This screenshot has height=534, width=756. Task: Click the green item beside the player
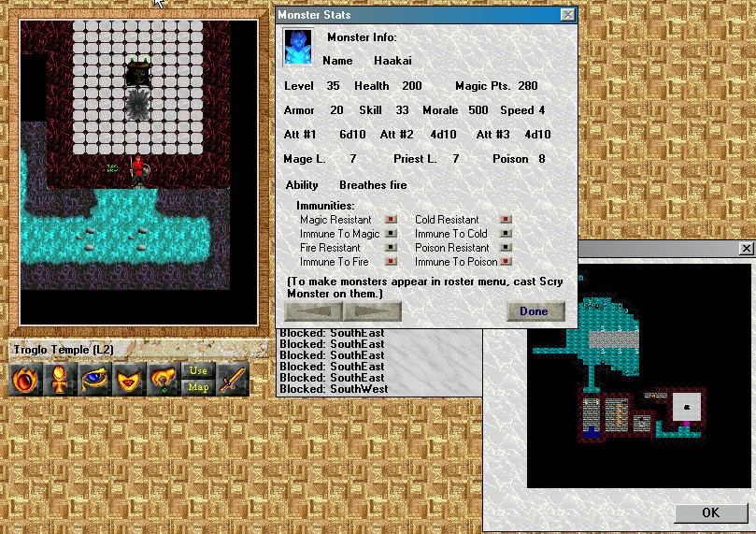point(112,168)
